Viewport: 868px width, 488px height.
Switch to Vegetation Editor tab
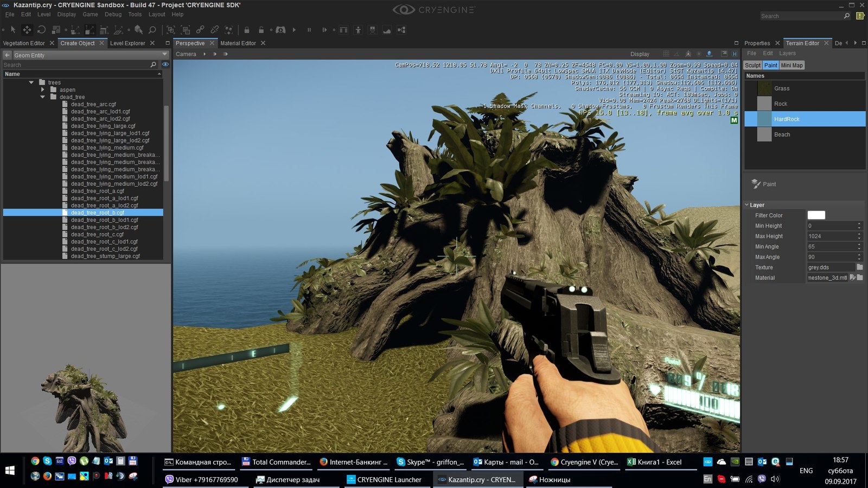(x=24, y=43)
